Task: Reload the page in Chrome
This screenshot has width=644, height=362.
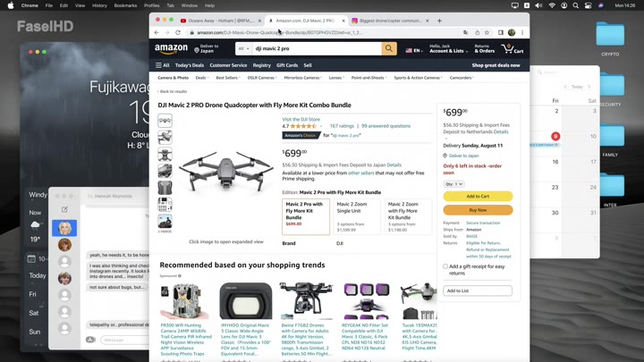Action: (178, 32)
